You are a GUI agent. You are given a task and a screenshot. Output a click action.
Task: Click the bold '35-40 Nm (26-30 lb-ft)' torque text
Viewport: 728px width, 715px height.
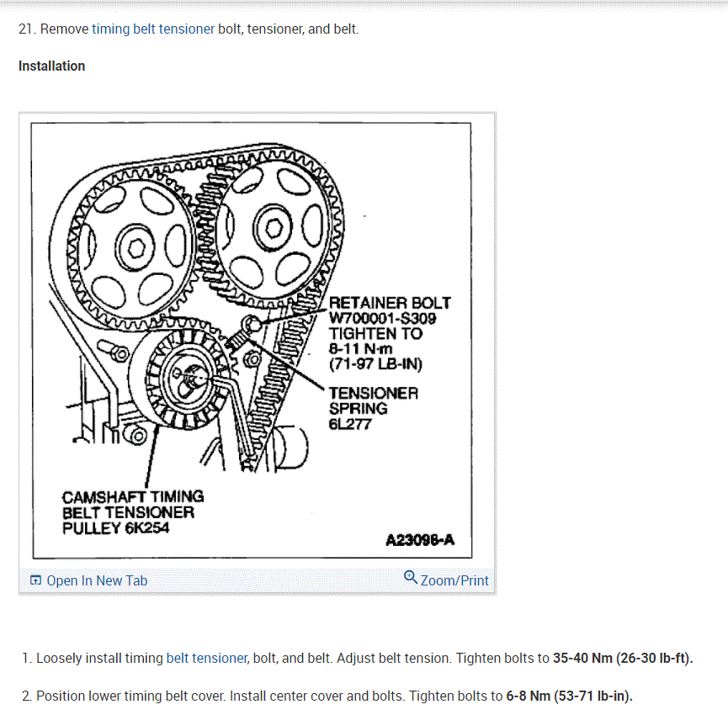pyautogui.click(x=623, y=658)
